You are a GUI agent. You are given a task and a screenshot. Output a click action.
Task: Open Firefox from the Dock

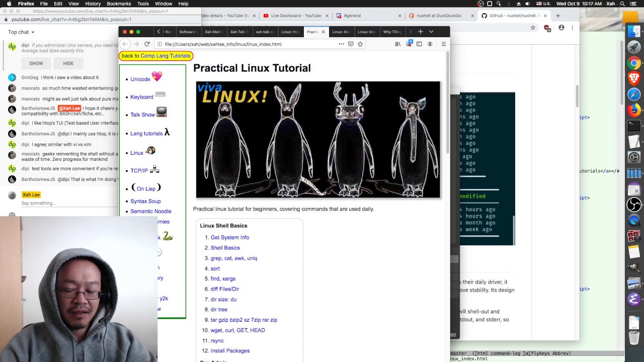pyautogui.click(x=634, y=110)
